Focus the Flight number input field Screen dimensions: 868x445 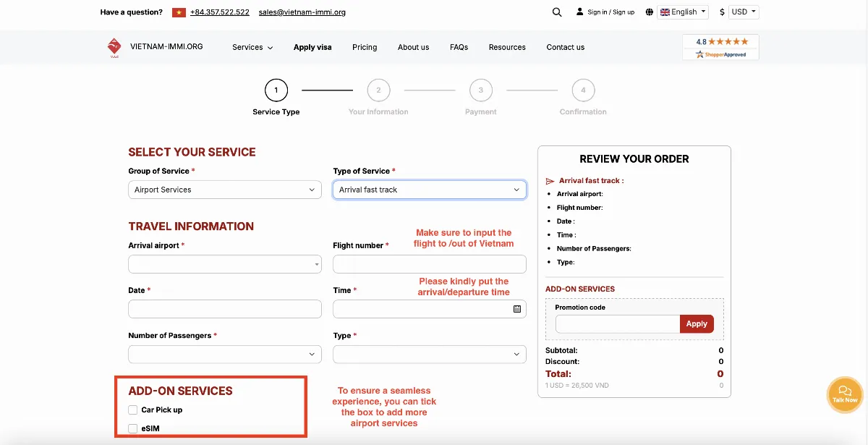[430, 264]
